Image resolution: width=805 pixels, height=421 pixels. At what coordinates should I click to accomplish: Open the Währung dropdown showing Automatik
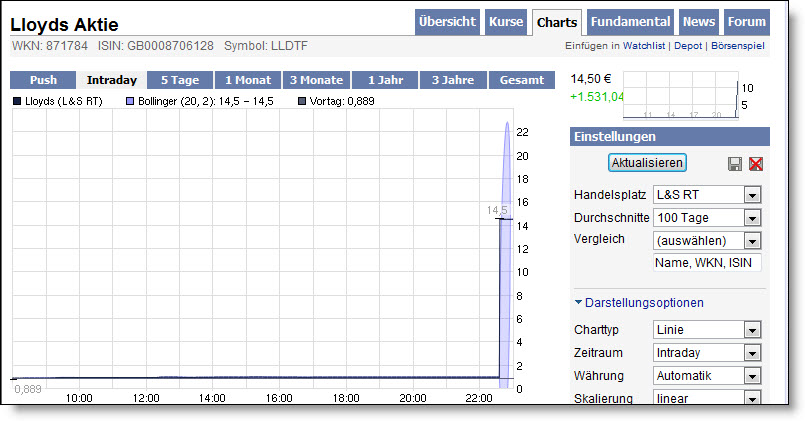pyautogui.click(x=707, y=376)
